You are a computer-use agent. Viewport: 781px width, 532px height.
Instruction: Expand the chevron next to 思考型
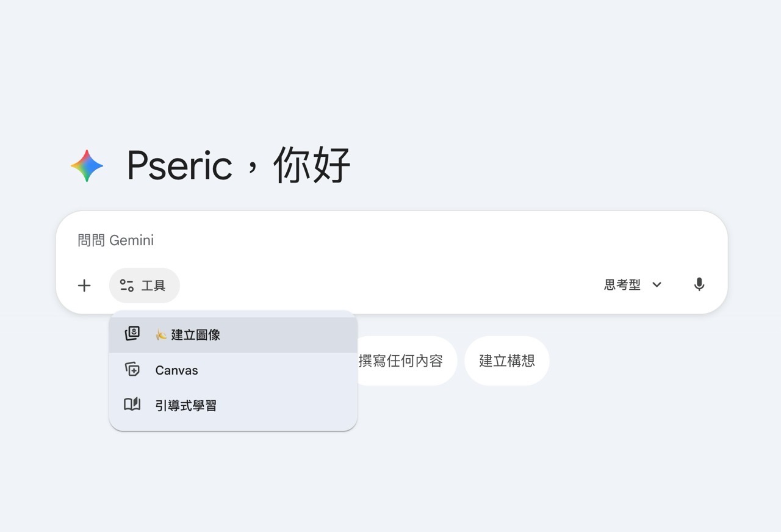[x=657, y=285]
